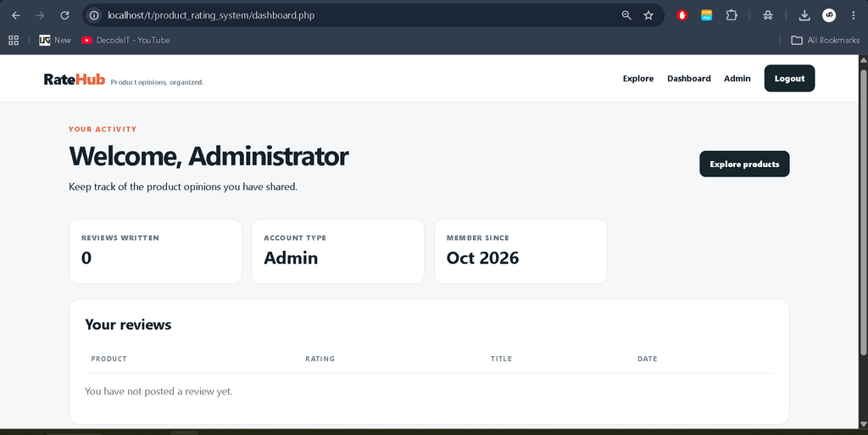Open the DecodeIT - YouTube bookmark

click(125, 40)
